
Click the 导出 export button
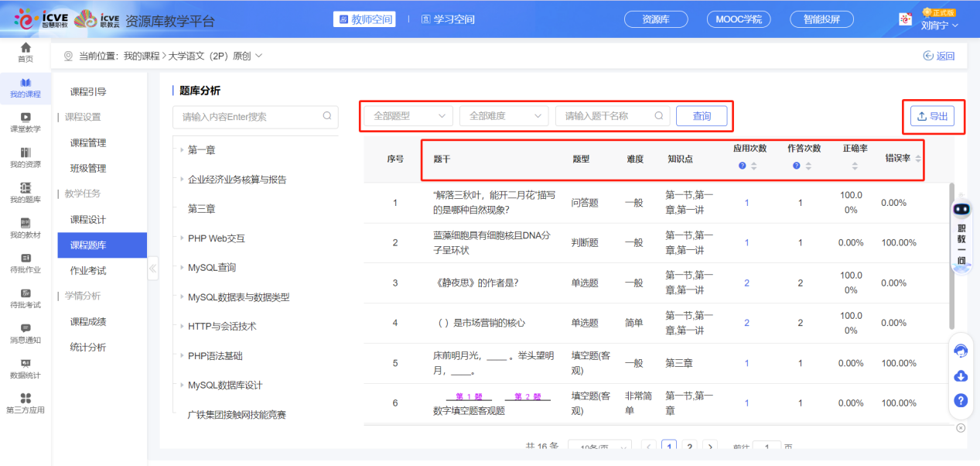point(932,116)
